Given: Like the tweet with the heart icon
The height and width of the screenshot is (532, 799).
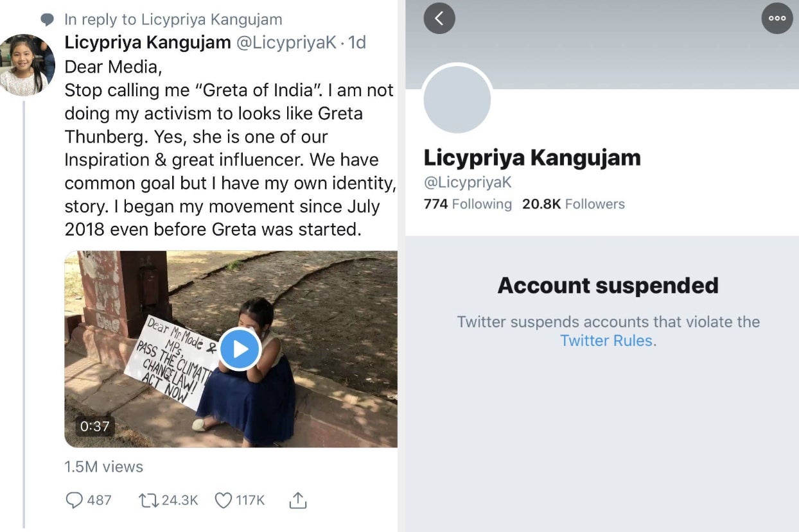Looking at the screenshot, I should pos(223,500).
